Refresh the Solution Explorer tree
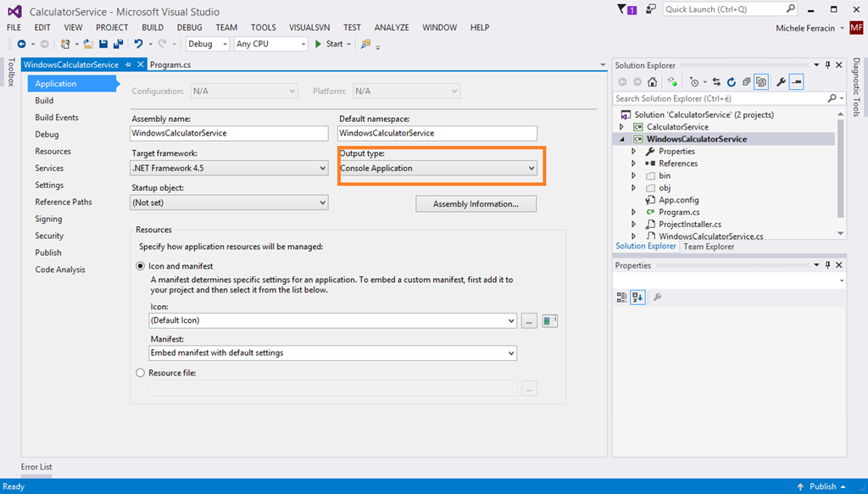 click(731, 82)
